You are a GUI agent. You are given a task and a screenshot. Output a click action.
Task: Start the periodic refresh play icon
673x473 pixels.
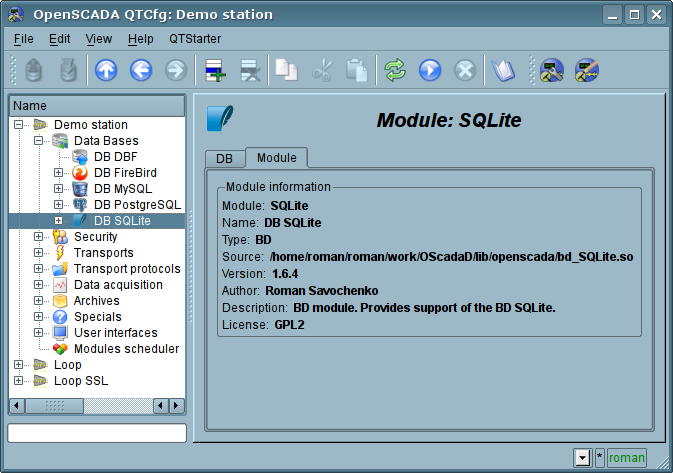coord(430,70)
